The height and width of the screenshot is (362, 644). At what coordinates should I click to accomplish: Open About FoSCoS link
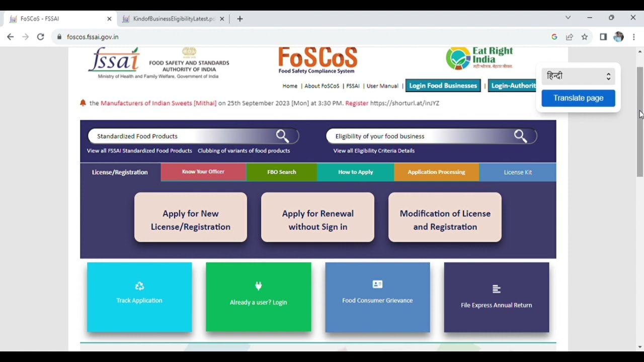(322, 86)
